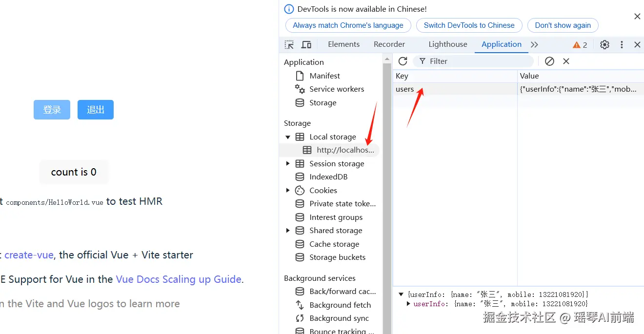The width and height of the screenshot is (644, 334).
Task: Click the IndexedDB database icon
Action: click(x=300, y=177)
